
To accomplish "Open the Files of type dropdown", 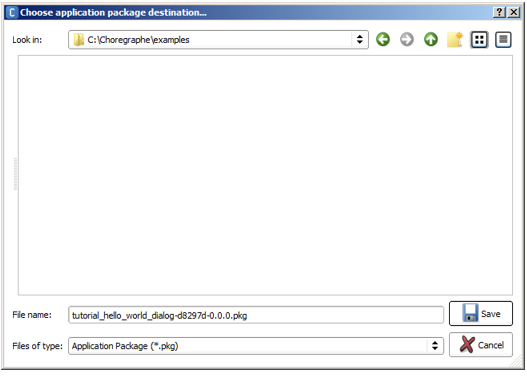I will [256, 346].
